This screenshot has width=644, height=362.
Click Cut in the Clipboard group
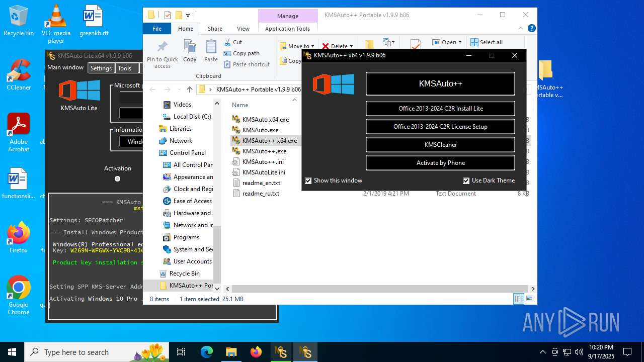pos(232,42)
